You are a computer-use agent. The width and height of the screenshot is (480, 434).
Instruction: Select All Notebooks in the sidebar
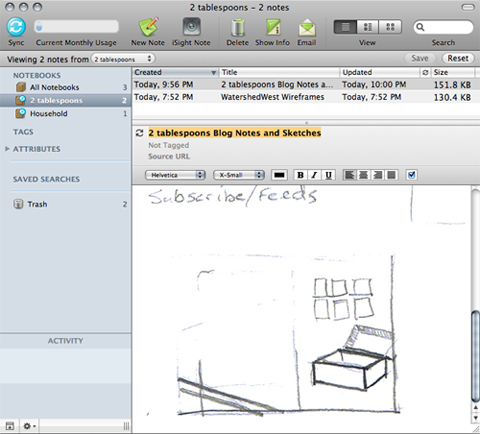pos(66,87)
